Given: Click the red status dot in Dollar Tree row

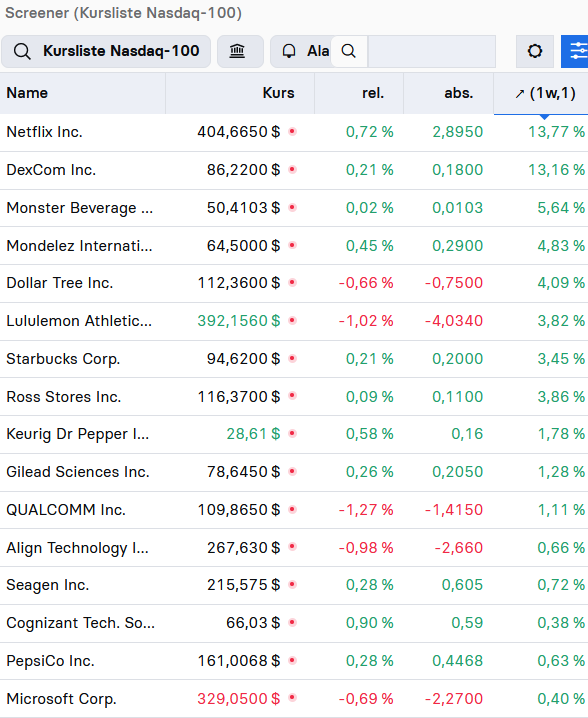Looking at the screenshot, I should coord(292,283).
